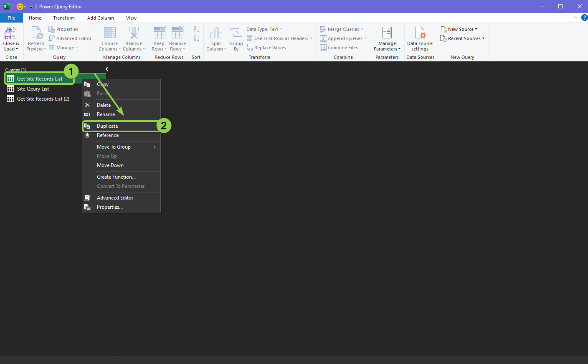Click the Close & Load icon
Image resolution: width=588 pixels, height=364 pixels.
tap(10, 33)
